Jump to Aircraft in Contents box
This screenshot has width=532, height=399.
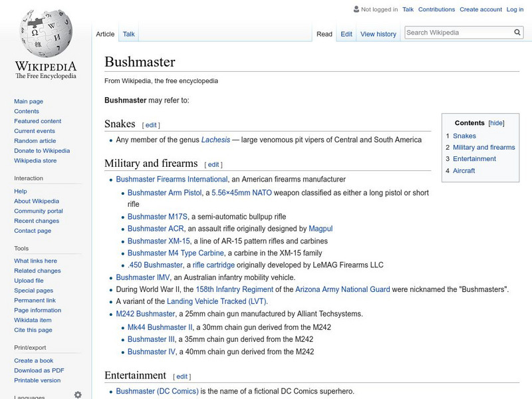coord(464,171)
